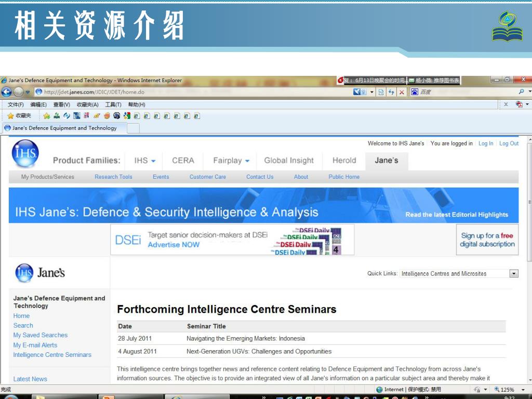
Task: Read the latest Editorial Highlights link
Action: pyautogui.click(x=457, y=215)
